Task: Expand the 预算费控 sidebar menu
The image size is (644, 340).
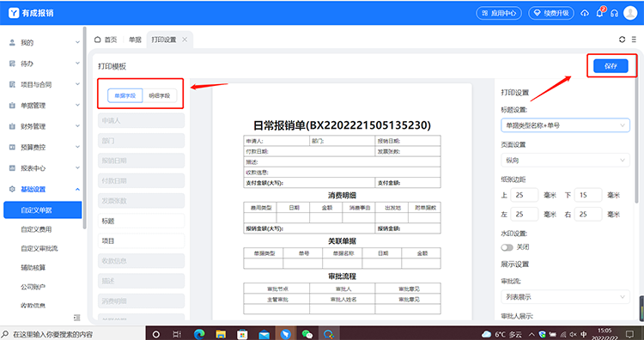Action: pyautogui.click(x=44, y=147)
